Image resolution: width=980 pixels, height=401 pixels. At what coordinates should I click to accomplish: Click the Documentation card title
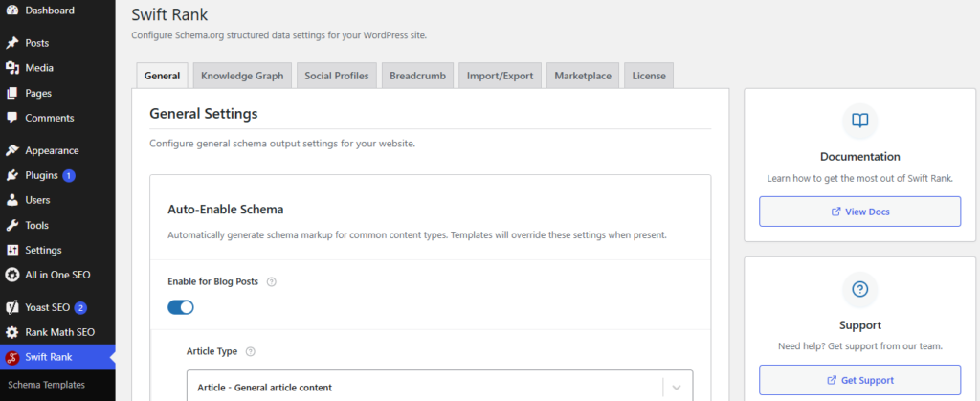pos(860,157)
